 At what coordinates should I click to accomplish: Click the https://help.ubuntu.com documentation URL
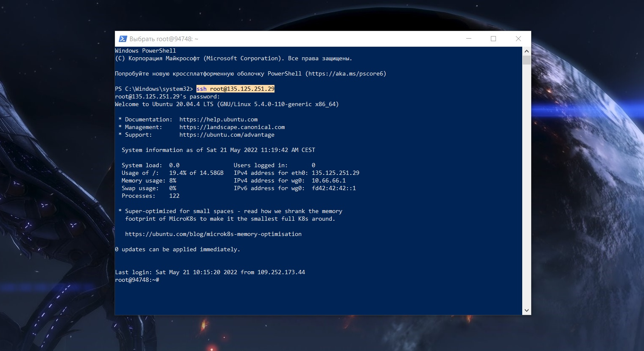(218, 119)
